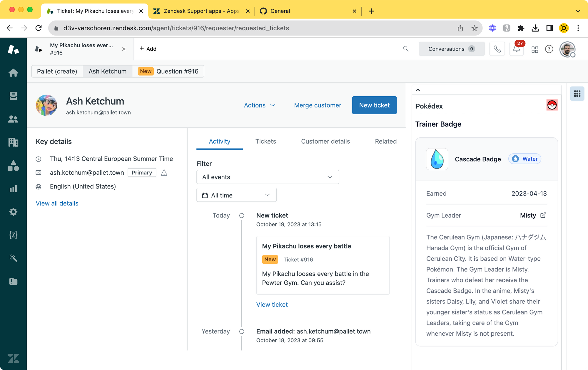Click the New ticket button
588x370 pixels.
coord(374,105)
